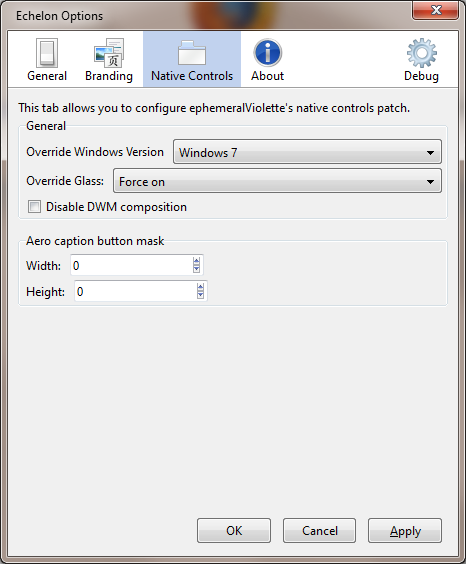Viewport: 466px width, 564px height.
Task: Switch to the About tab label
Action: (268, 76)
